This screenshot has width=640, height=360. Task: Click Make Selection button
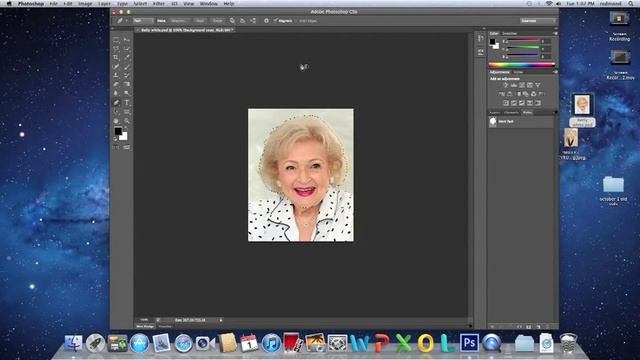[x=178, y=20]
